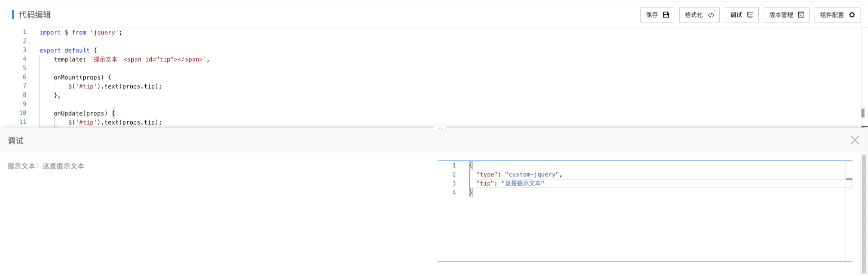
Task: Click the panel resize handle dots
Action: pyautogui.click(x=440, y=128)
